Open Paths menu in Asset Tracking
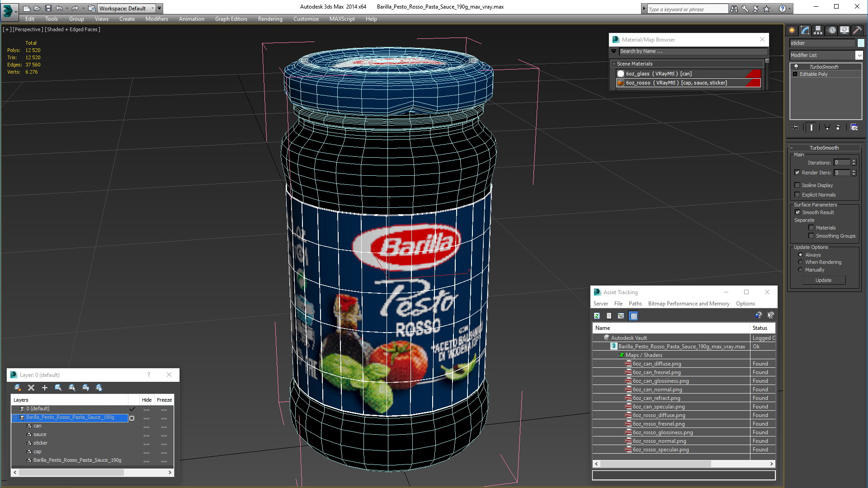Screen dimensions: 868x488 pyautogui.click(x=635, y=304)
